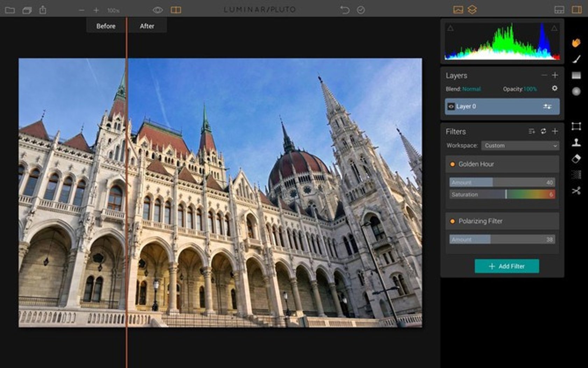Switch to the Before view tab
Screen dimensions: 588x368
click(x=105, y=26)
